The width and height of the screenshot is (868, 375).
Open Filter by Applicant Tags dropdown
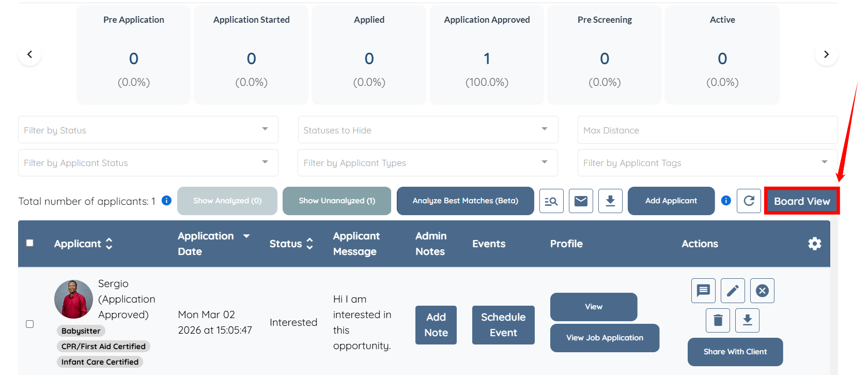(x=707, y=163)
